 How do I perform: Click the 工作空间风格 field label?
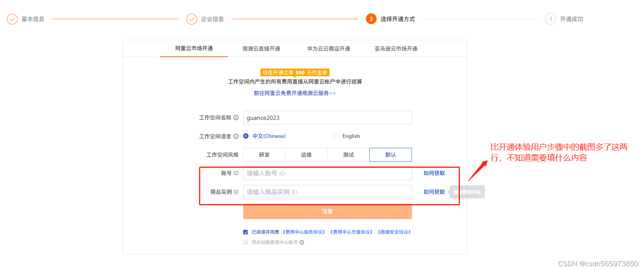pos(222,155)
